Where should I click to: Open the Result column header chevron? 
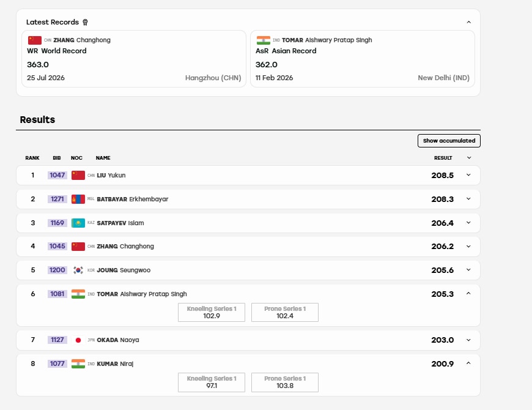point(469,158)
